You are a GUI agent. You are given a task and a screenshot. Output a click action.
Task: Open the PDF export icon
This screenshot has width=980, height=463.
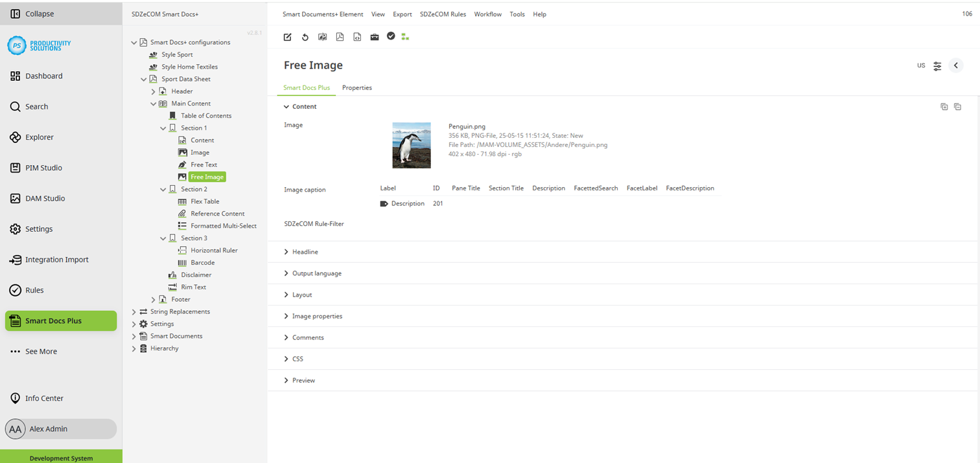tap(340, 37)
